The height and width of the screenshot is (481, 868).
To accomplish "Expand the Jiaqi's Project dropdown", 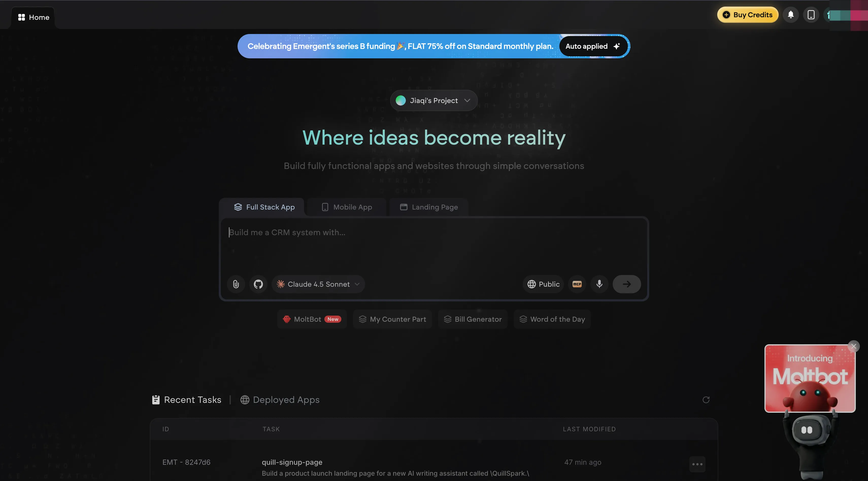I will pyautogui.click(x=434, y=100).
